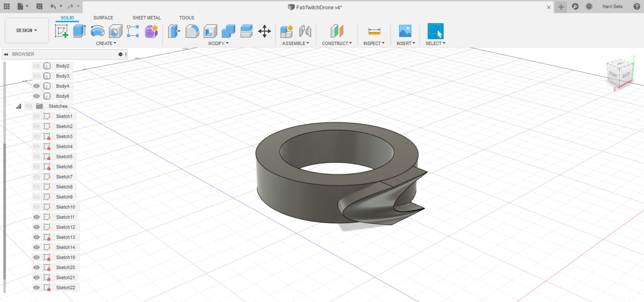
Task: Click the ViewCube BACK face
Action: coord(626,75)
